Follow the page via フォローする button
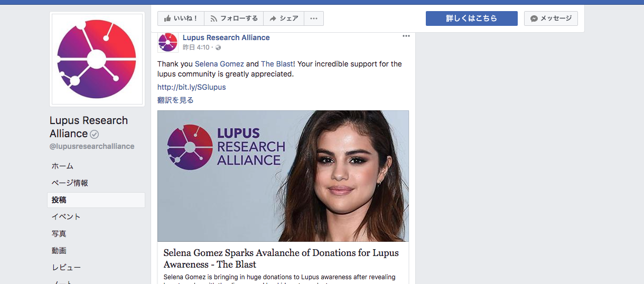Screen dimensions: 644x284 234,18
